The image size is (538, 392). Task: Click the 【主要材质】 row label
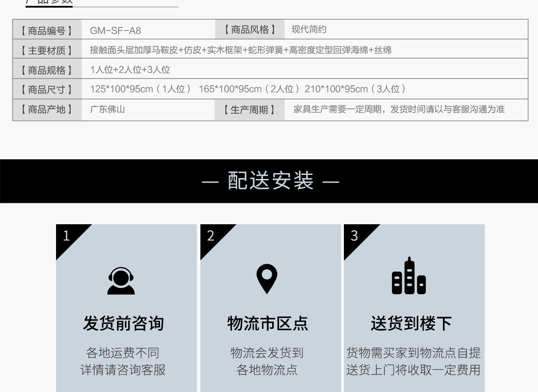(47, 50)
